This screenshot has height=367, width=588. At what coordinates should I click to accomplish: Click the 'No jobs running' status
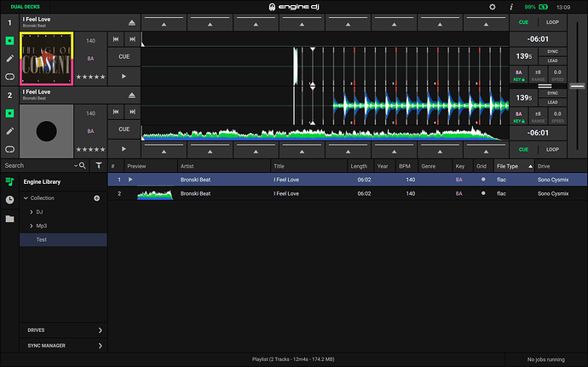[x=546, y=359]
